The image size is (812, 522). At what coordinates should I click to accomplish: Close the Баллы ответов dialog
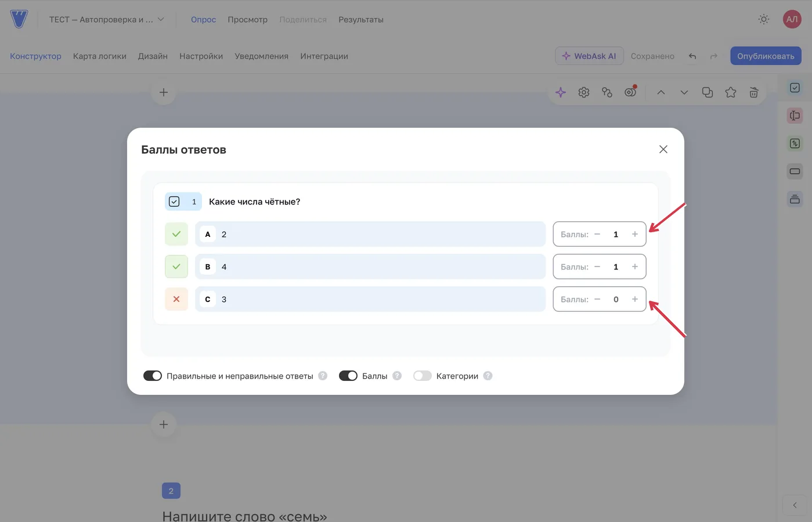pyautogui.click(x=663, y=149)
